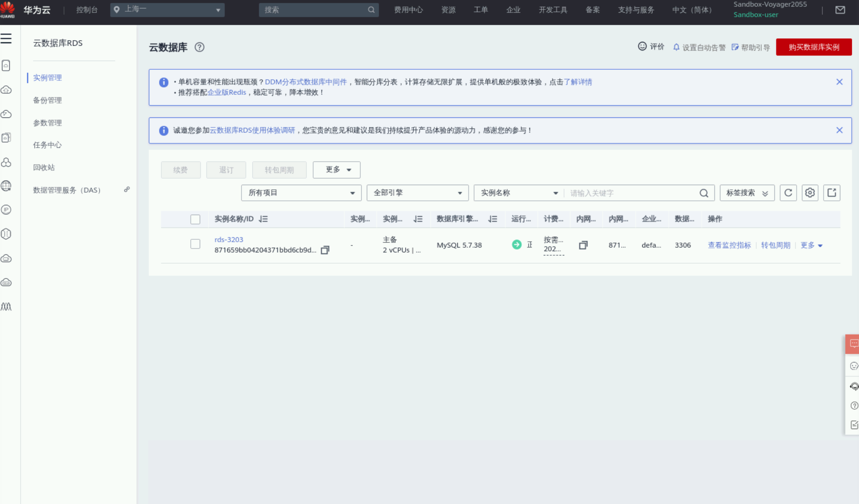Click the smiley icon on right rail
The width and height of the screenshot is (859, 504).
click(x=854, y=366)
